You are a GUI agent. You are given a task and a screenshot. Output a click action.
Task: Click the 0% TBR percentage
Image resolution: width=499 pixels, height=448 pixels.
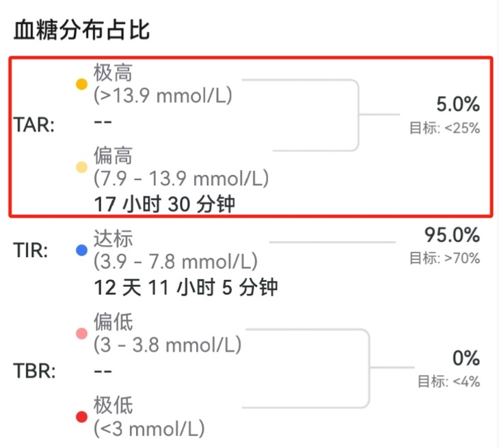pyautogui.click(x=466, y=359)
